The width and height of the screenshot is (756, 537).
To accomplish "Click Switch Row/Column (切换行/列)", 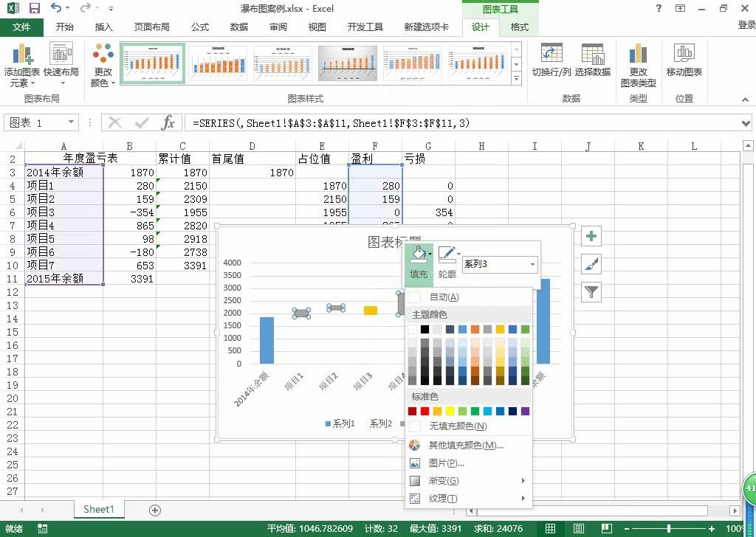I will tap(551, 60).
